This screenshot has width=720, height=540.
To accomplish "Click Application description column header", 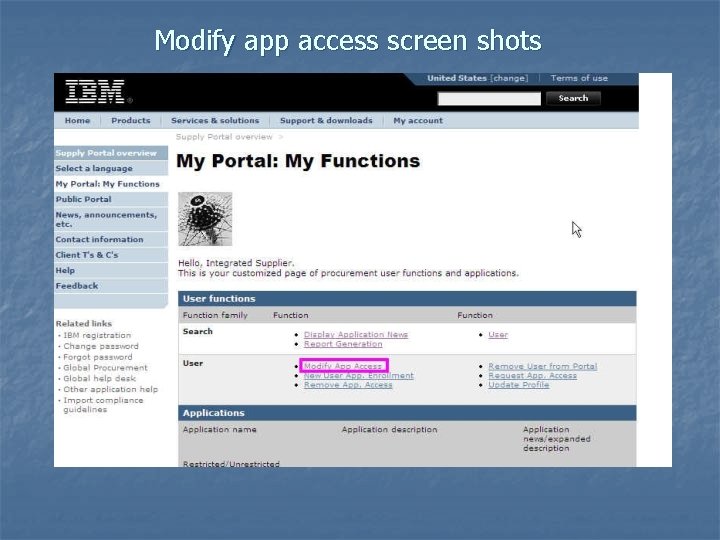I will point(389,429).
